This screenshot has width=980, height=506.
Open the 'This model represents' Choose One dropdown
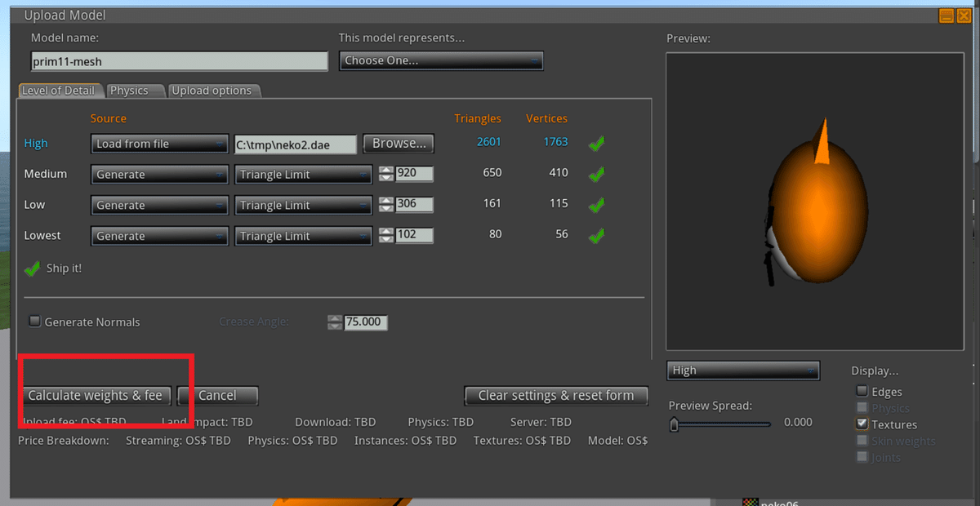point(441,60)
